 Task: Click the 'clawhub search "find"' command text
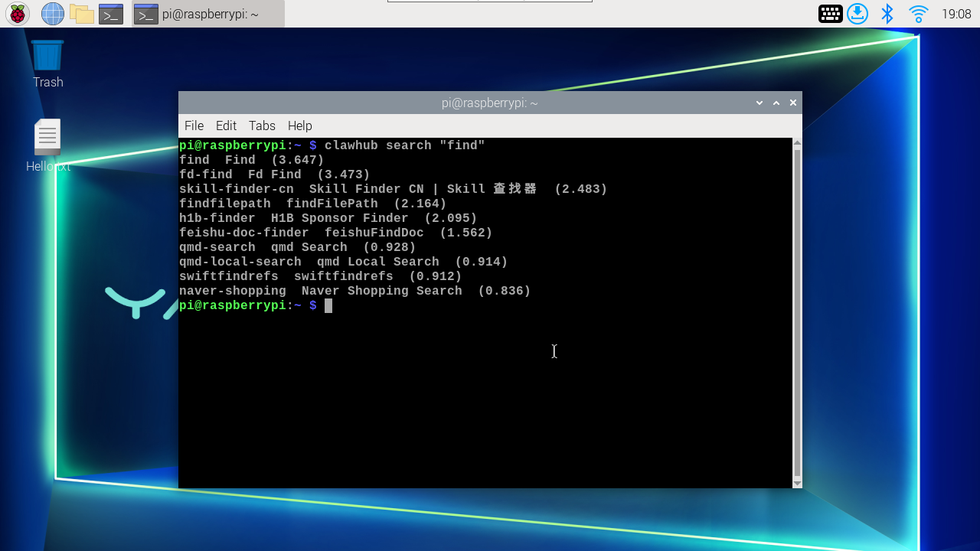pos(404,145)
